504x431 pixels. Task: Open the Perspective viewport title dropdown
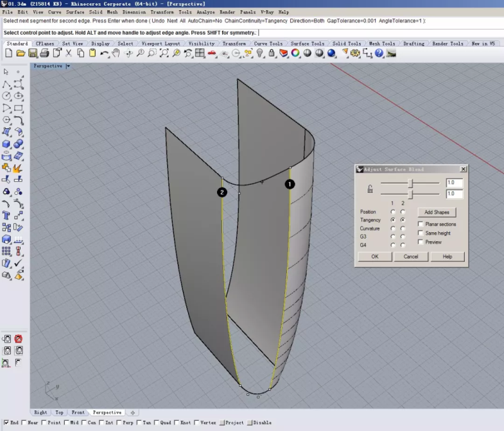pyautogui.click(x=68, y=66)
